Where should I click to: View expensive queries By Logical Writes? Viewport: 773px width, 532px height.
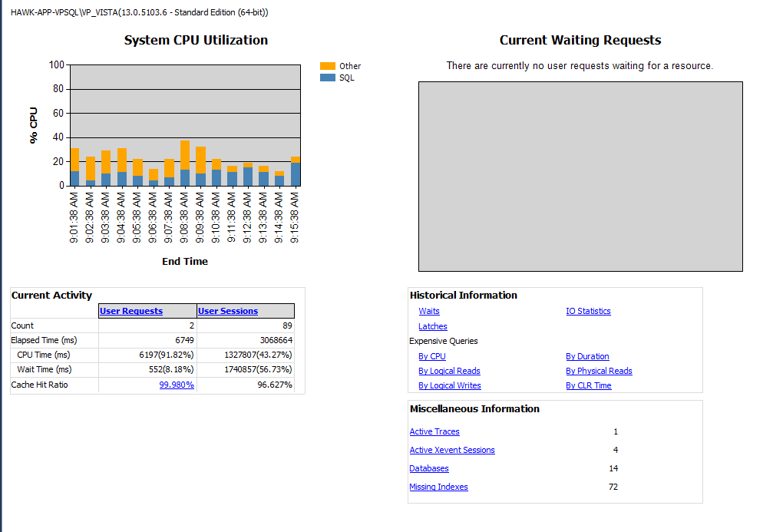[450, 385]
